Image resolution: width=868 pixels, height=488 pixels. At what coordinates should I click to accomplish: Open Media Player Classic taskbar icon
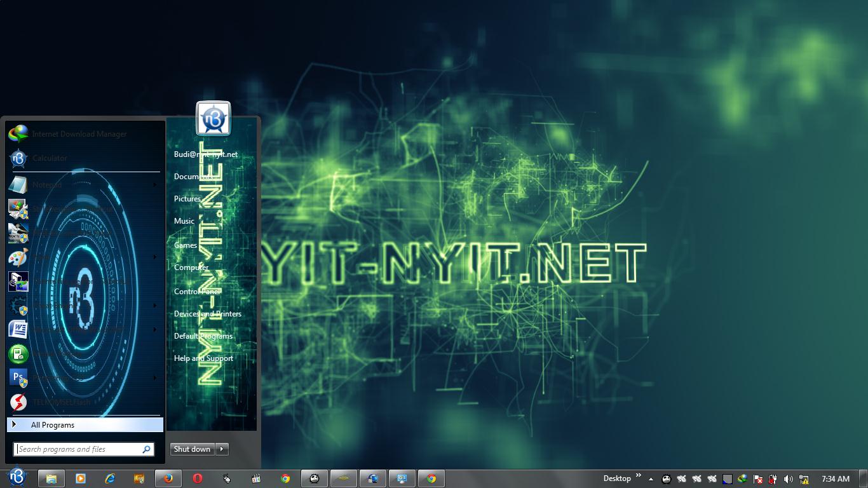click(x=256, y=478)
